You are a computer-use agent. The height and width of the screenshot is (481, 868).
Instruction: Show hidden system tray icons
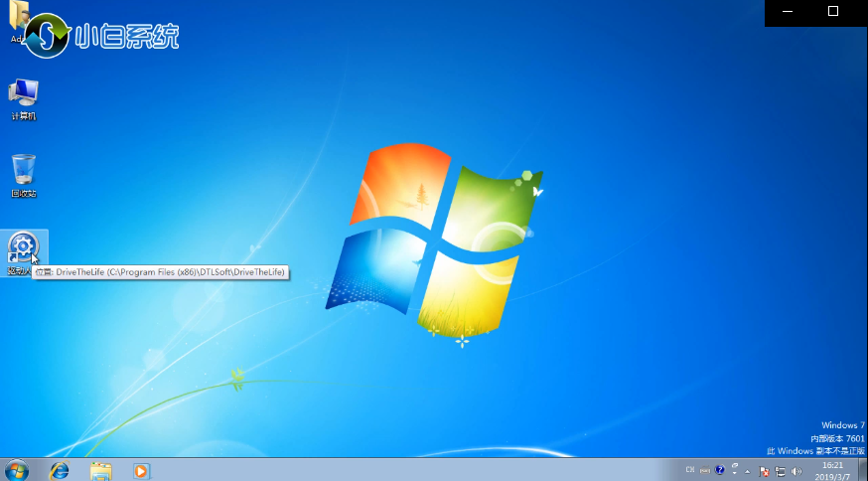click(x=747, y=472)
